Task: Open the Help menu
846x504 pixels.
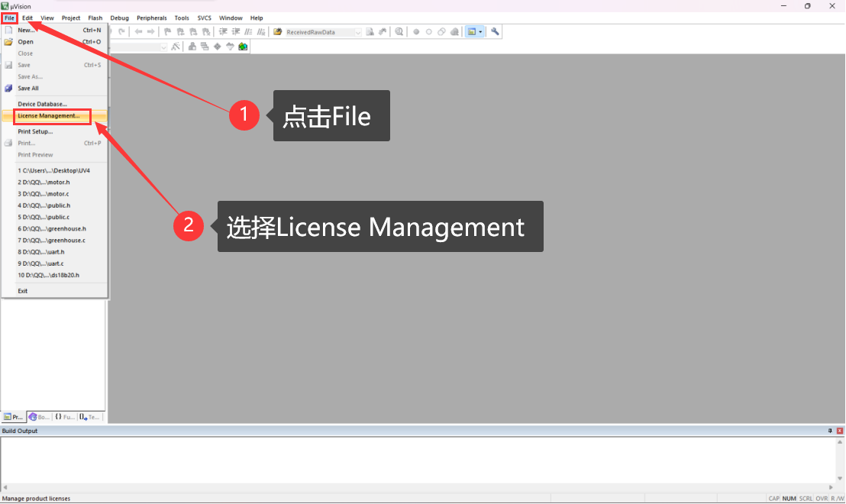Action: tap(257, 18)
